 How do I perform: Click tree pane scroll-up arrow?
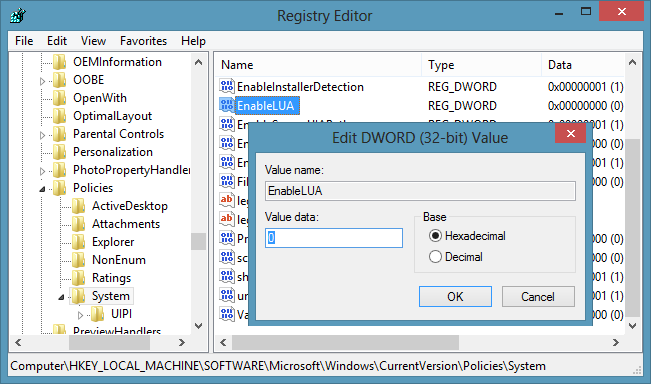[198, 62]
